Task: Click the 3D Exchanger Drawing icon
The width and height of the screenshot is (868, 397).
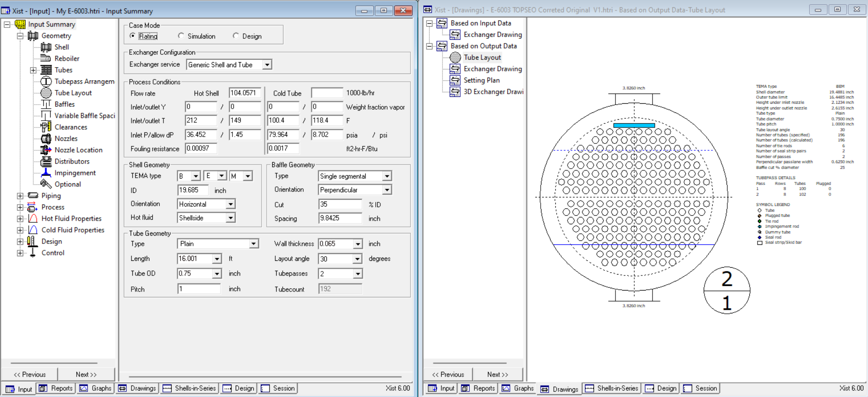Action: pos(455,91)
